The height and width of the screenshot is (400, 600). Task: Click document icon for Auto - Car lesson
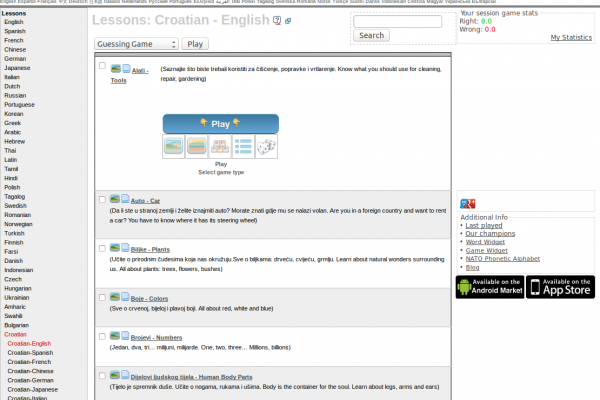pos(125,199)
